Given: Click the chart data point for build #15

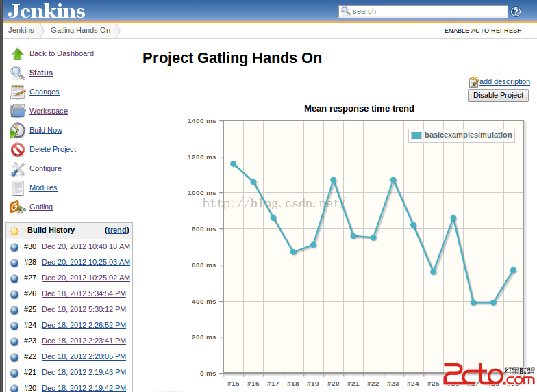Looking at the screenshot, I should (234, 164).
